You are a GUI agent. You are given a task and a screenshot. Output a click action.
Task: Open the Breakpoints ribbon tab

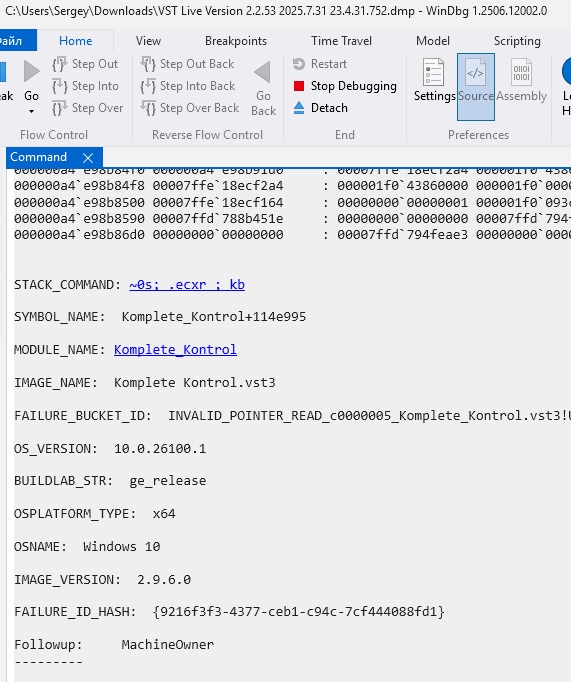click(x=236, y=41)
